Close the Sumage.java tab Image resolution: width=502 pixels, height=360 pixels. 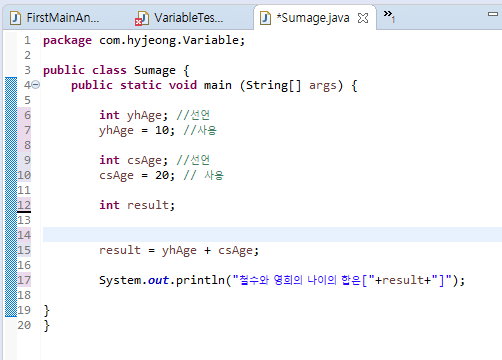point(363,18)
